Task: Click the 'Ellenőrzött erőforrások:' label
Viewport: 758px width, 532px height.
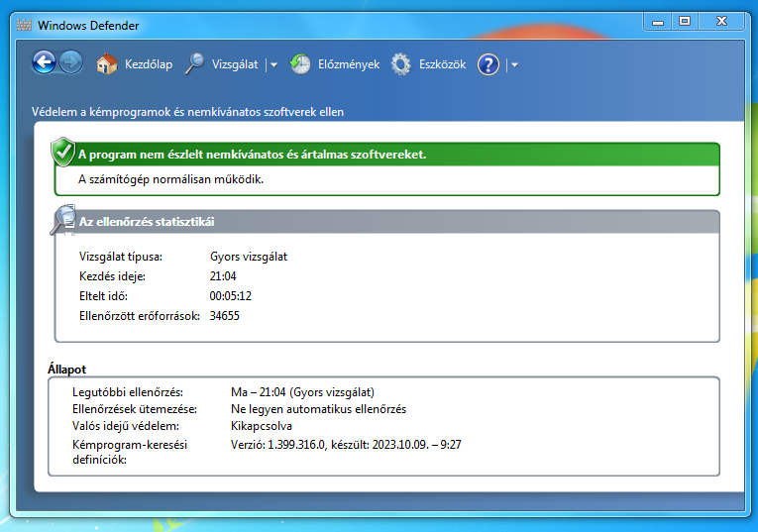Action: coord(140,316)
